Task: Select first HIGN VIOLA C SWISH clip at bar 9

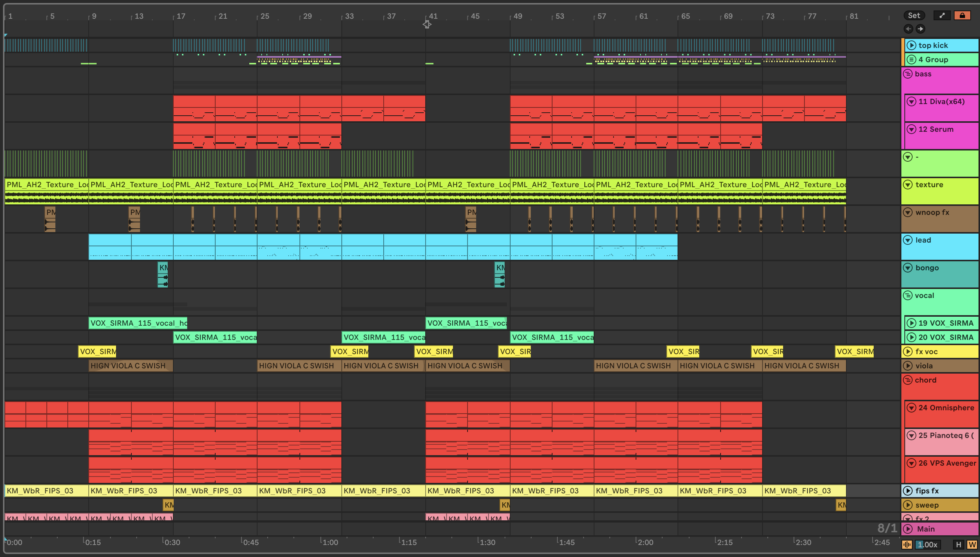Action: (x=131, y=366)
